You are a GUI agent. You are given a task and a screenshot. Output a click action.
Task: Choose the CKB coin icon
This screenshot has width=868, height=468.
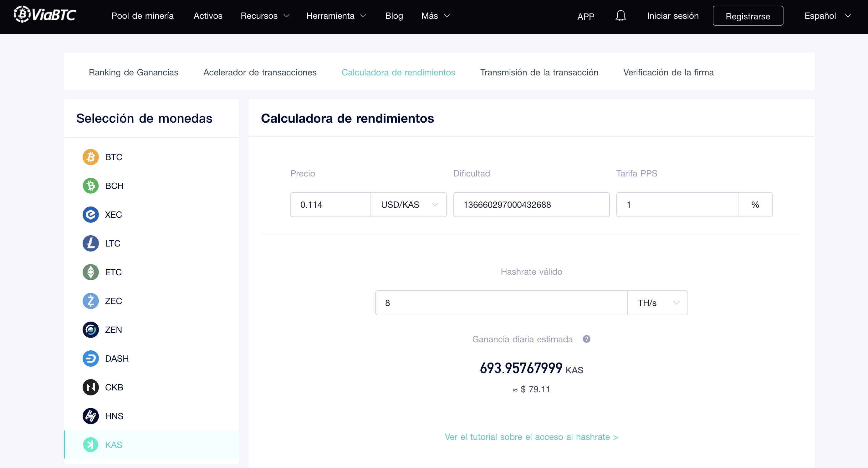point(90,387)
